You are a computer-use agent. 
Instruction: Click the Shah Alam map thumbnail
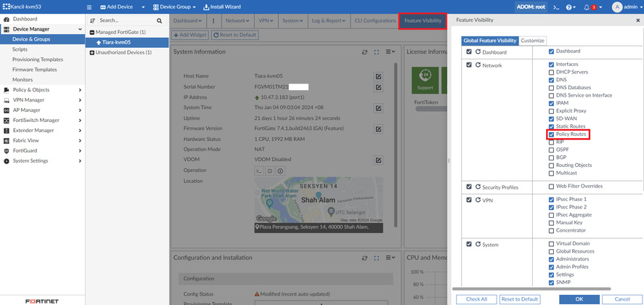(319, 200)
